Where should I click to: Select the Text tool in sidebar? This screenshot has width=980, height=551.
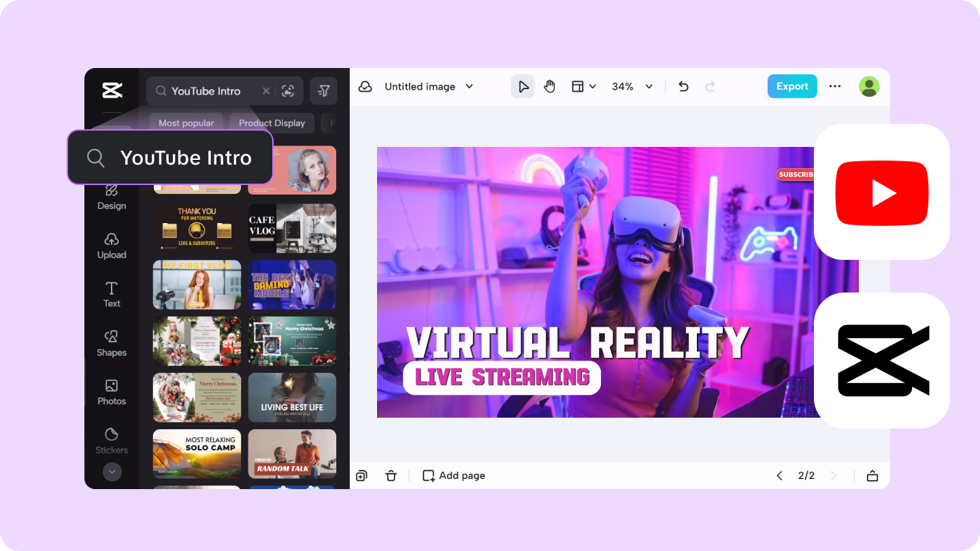[112, 295]
